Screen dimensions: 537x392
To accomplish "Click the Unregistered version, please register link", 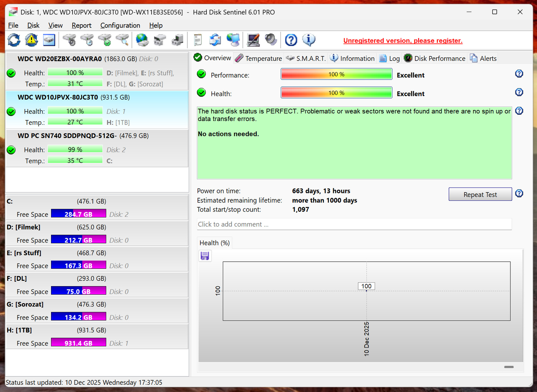I will coord(403,41).
